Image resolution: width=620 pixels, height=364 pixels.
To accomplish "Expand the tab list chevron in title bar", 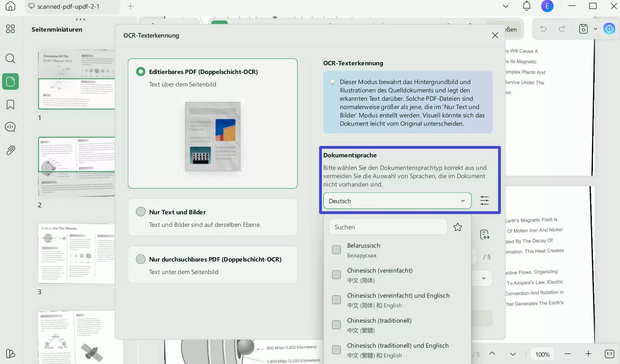I will click(x=506, y=6).
